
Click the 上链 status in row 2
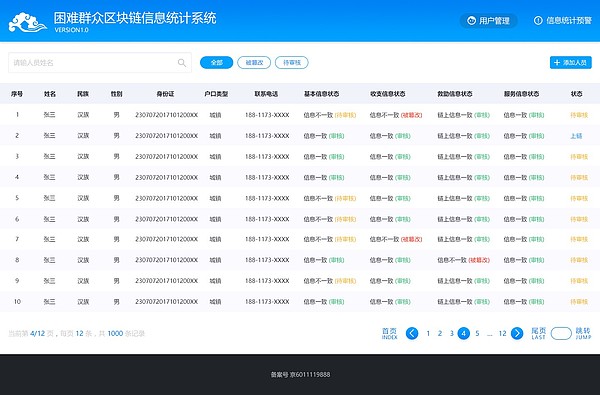click(x=576, y=136)
